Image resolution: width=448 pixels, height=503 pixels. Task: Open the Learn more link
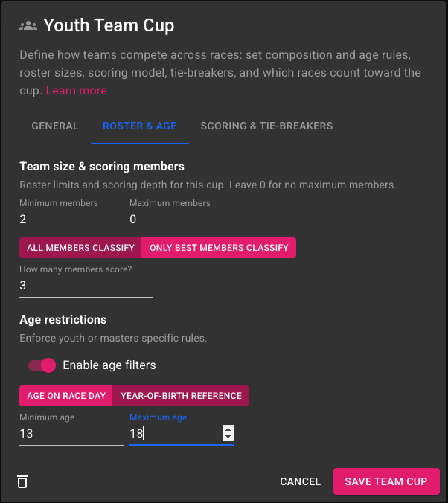click(x=76, y=90)
